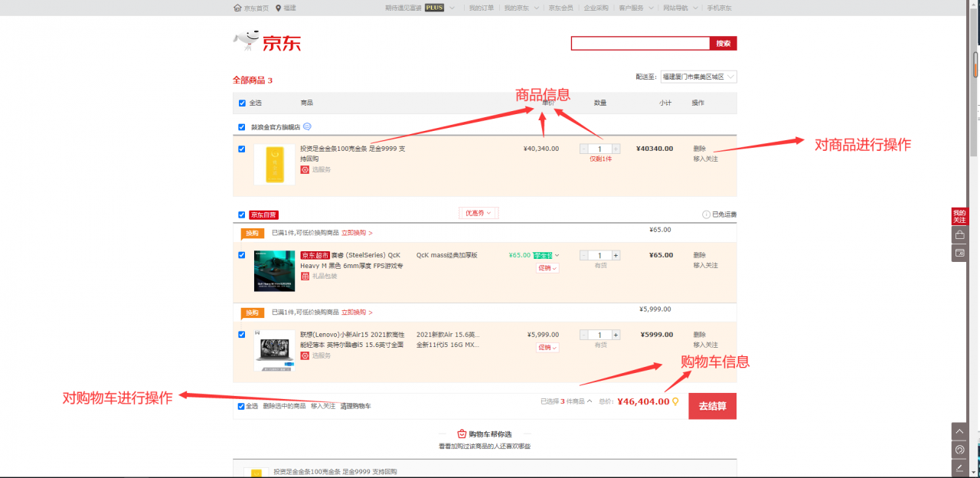980x478 pixels.
Task: Click the red 搜索 search button
Action: (724, 44)
